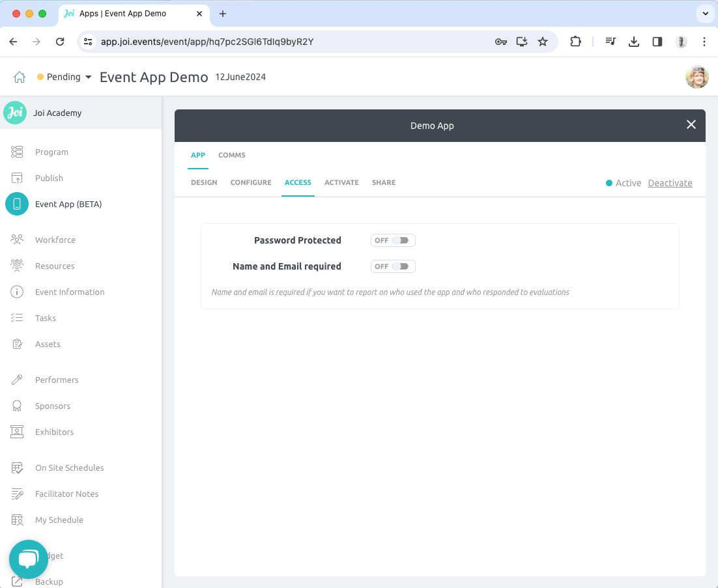Open the Assets clipboard icon
This screenshot has width=718, height=588.
17,344
